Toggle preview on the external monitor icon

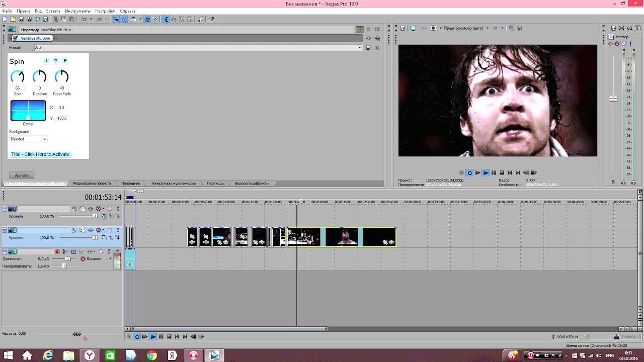pos(413,28)
